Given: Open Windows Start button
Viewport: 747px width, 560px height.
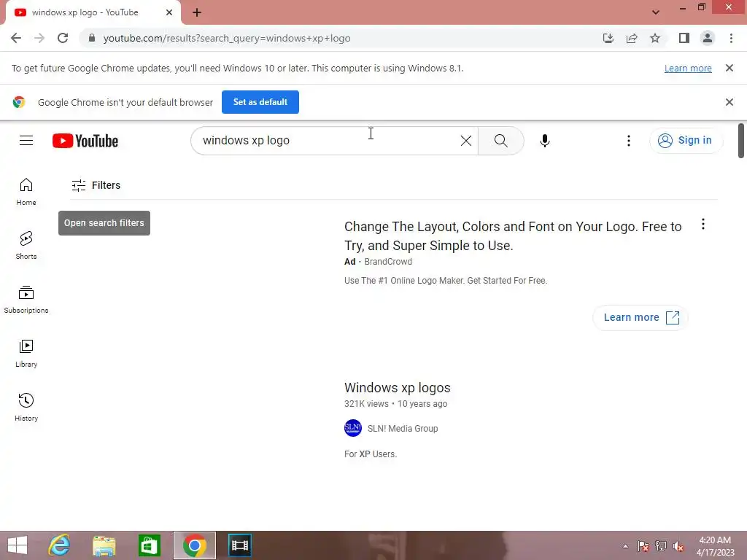Looking at the screenshot, I should point(18,545).
